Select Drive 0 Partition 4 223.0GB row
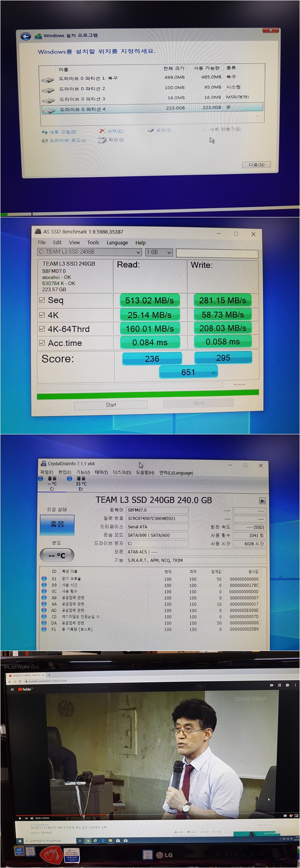Image resolution: width=300 pixels, height=868 pixels. pos(152,108)
